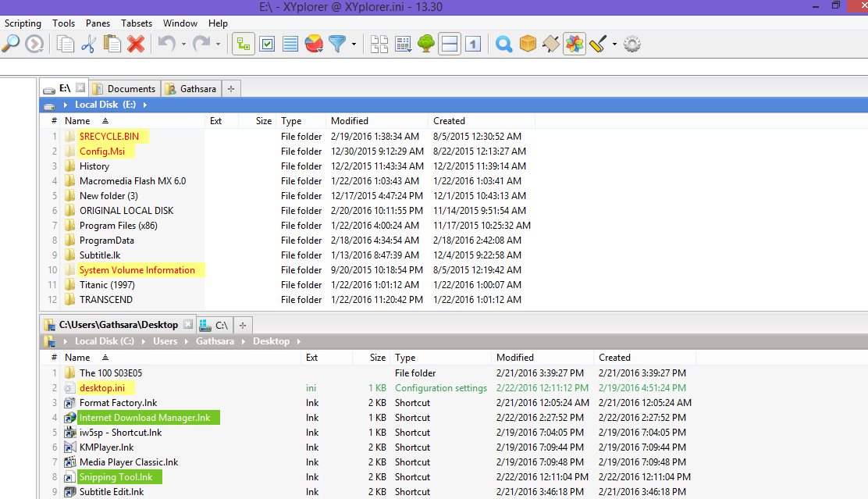Click the red Delete X icon

(x=136, y=44)
